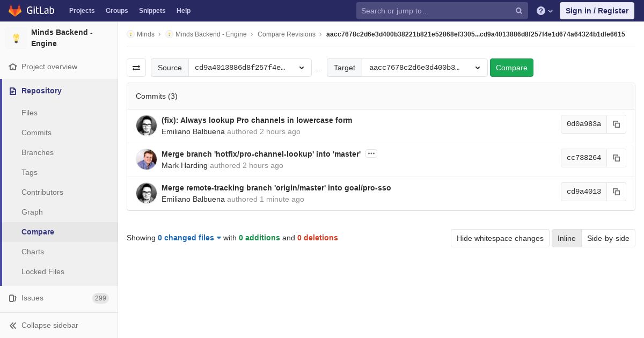Open Files under Repository
The width and height of the screenshot is (644, 338).
[30, 113]
